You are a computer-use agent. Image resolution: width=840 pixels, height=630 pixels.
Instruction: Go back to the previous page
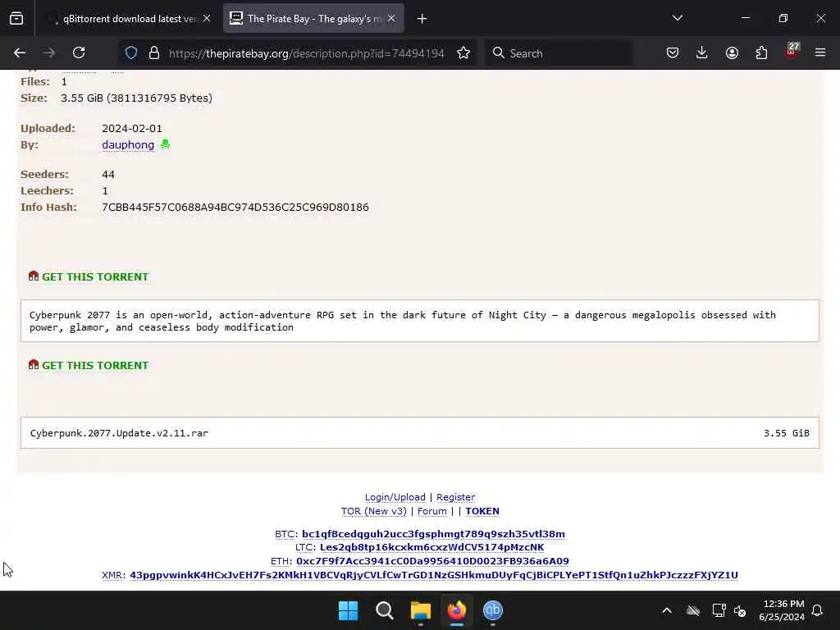[x=20, y=53]
